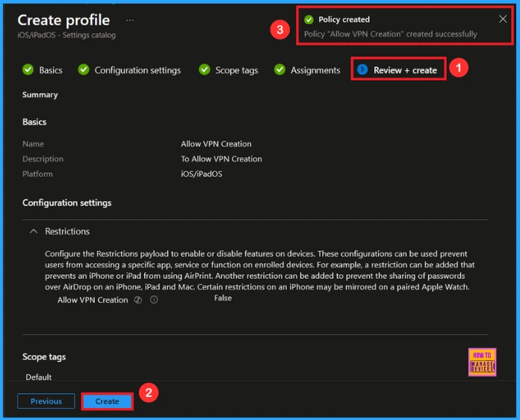Click the False value for Allow VPN Creation
The height and width of the screenshot is (420, 520).
tap(223, 298)
